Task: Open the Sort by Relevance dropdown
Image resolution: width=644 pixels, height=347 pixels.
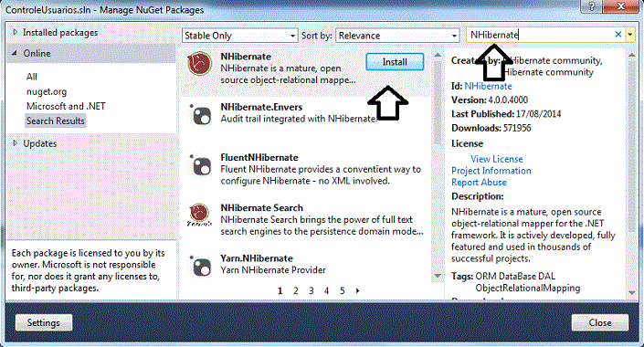Action: 397,36
